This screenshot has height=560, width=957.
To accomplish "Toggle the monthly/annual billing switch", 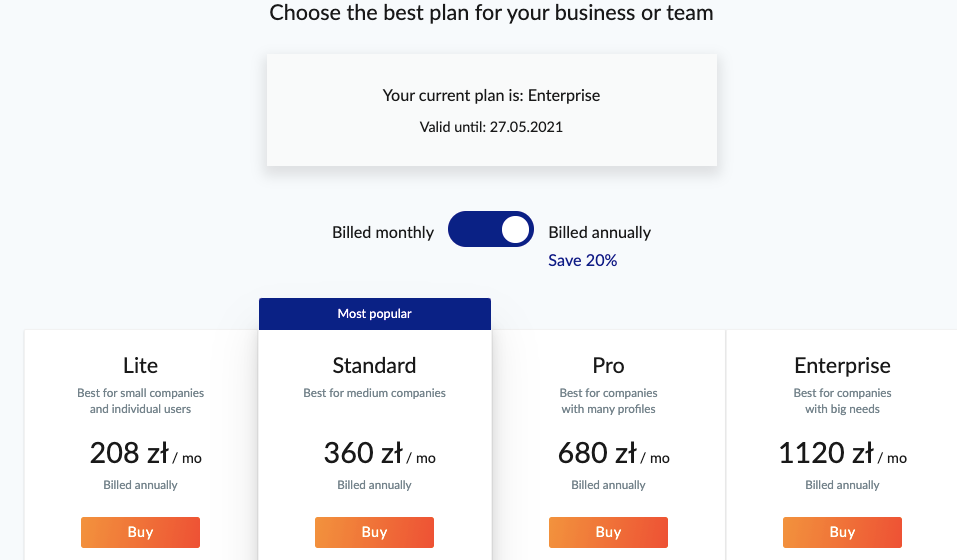I will (490, 230).
